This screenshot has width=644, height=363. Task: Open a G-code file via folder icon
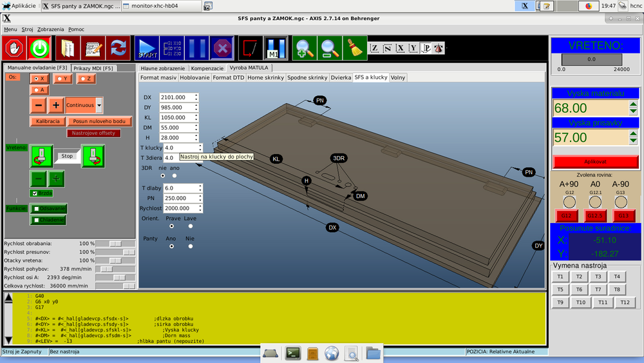[x=67, y=48]
